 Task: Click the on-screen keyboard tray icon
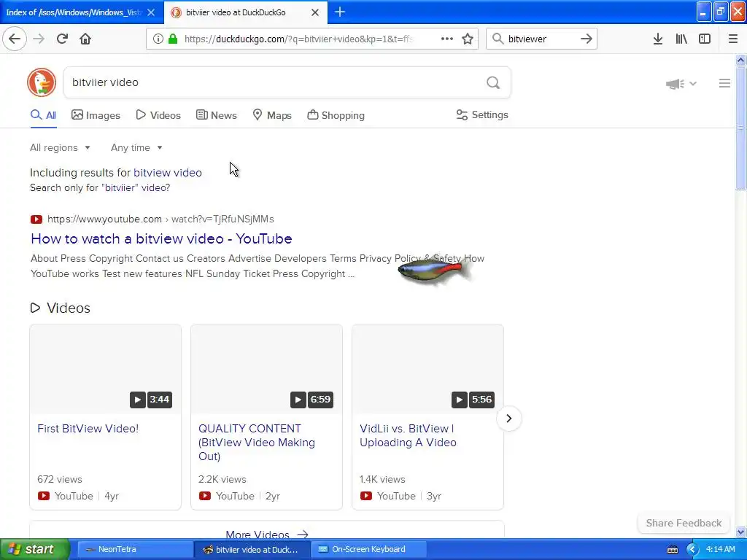click(x=672, y=550)
